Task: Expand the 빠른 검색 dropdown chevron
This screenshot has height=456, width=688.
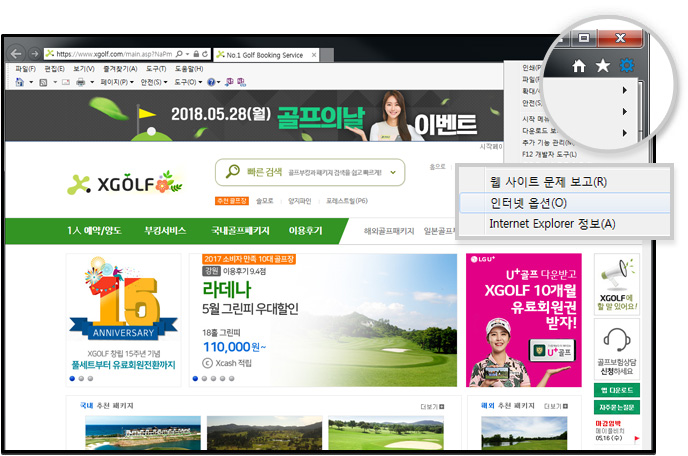Action: tap(393, 173)
